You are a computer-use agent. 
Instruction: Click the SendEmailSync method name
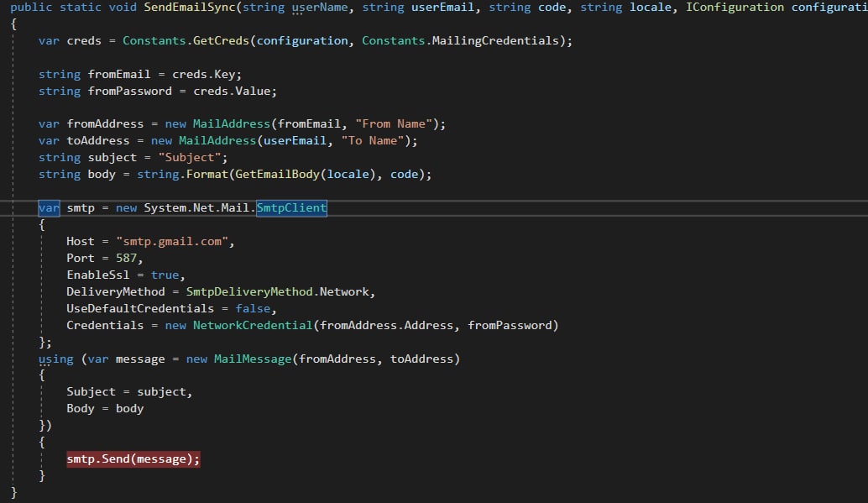click(x=190, y=8)
